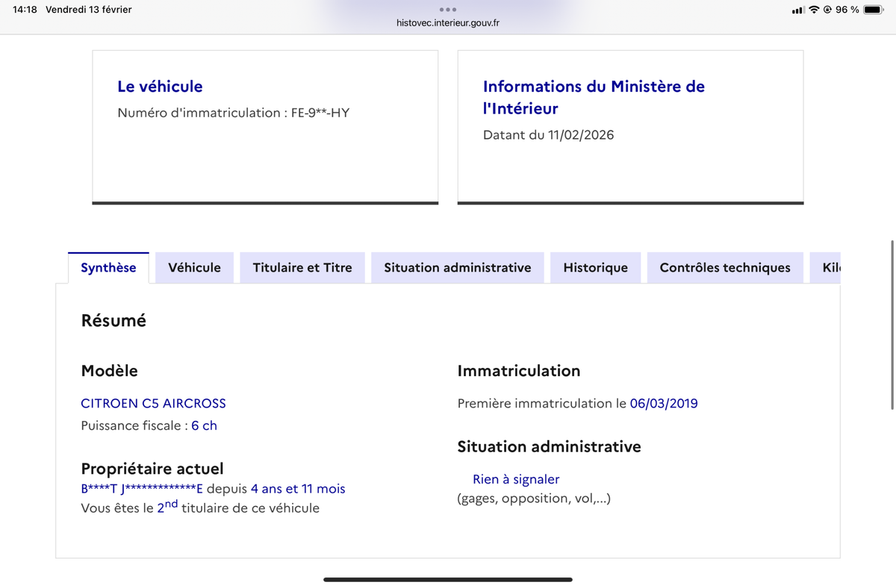Open the ••• menu above the address bar
Screen dimensions: 896x588
(448, 9)
